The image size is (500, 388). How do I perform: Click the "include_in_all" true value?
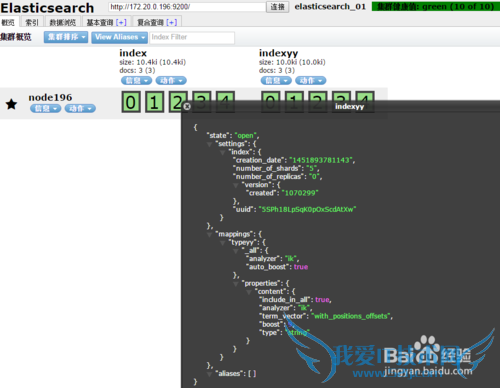pos(322,300)
